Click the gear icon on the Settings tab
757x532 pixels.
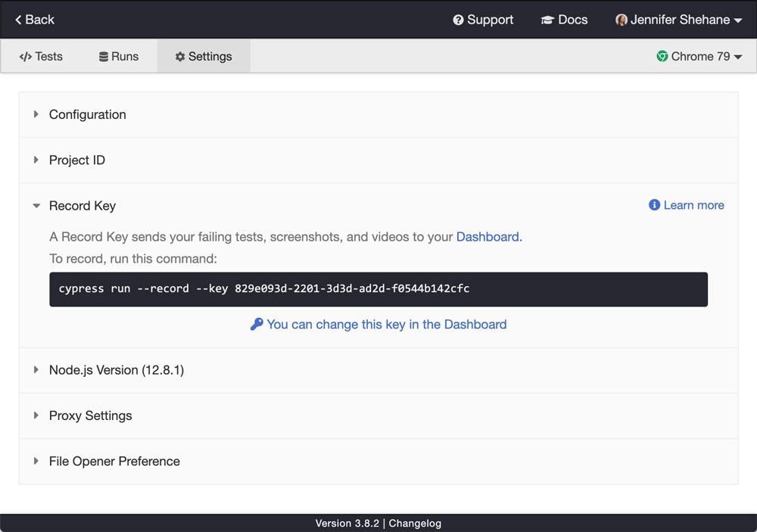click(x=179, y=56)
